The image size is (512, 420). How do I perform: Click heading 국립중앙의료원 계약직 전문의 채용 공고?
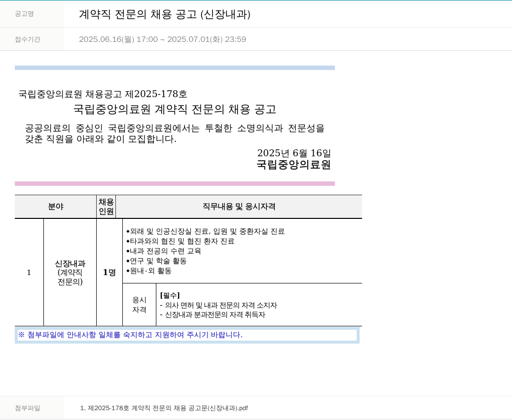(x=175, y=109)
